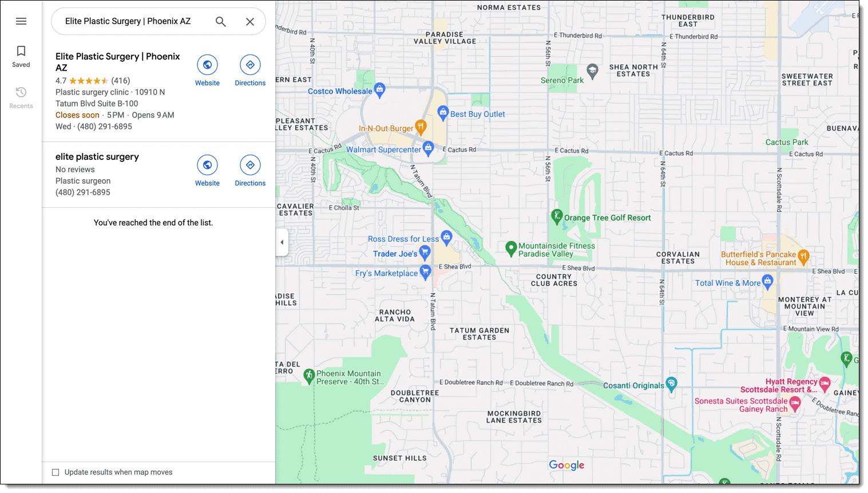
Task: Click the Trader Joe's map pin
Action: coord(425,252)
